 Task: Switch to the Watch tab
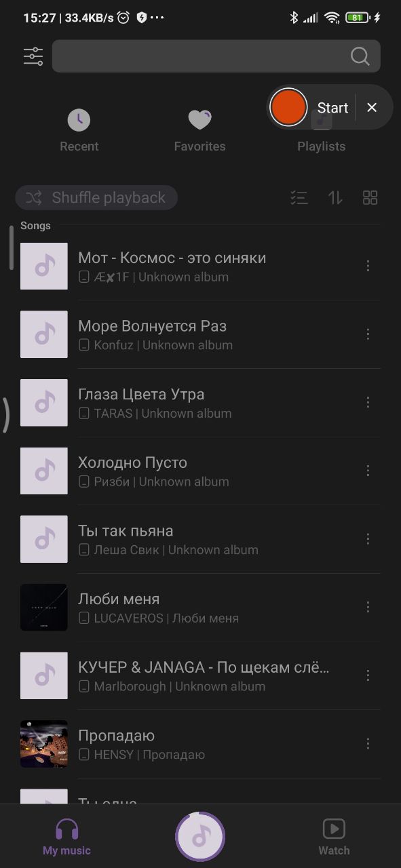coord(334,837)
